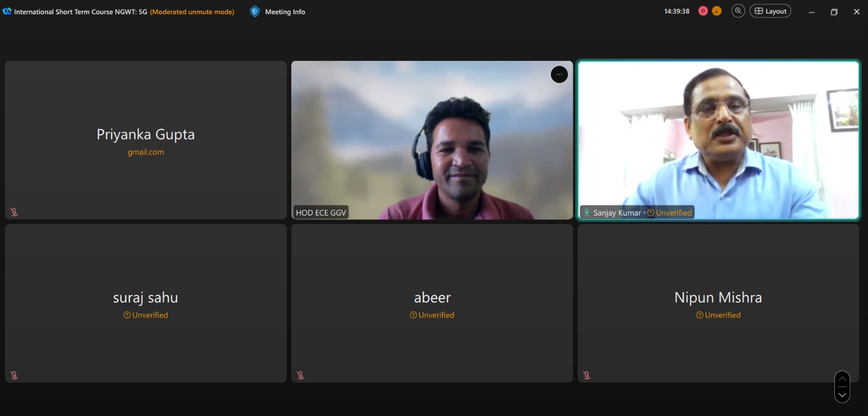
Task: Select Sanjay Kumar active speaker video
Action: click(718, 140)
